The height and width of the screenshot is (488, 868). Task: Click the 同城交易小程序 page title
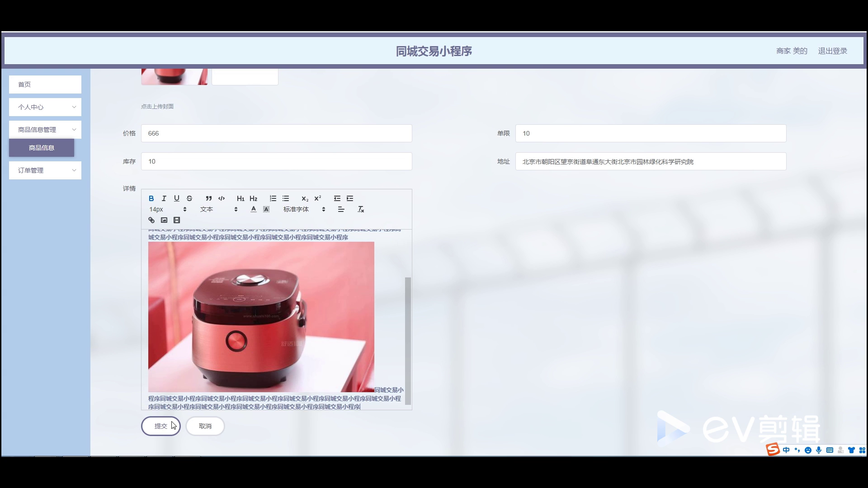pos(434,51)
